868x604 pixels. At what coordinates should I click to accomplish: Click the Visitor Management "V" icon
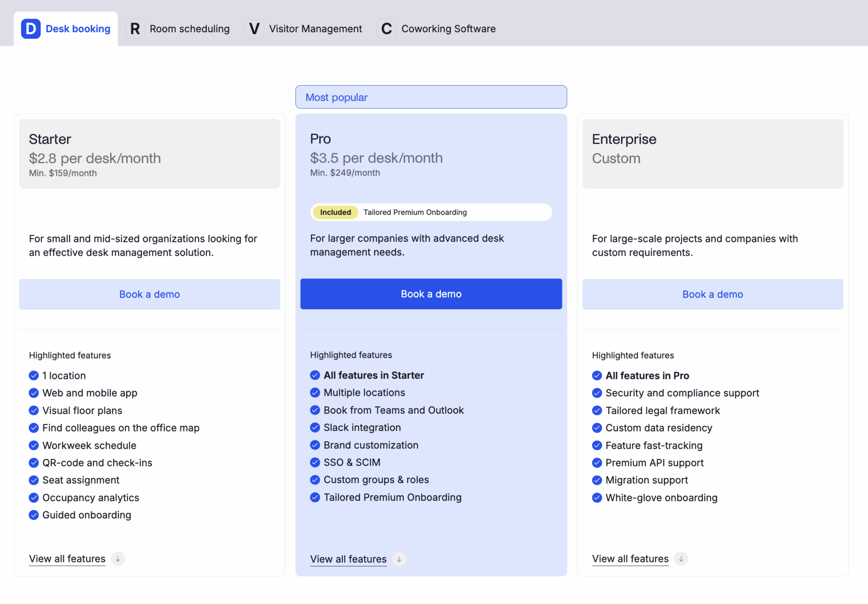(254, 28)
